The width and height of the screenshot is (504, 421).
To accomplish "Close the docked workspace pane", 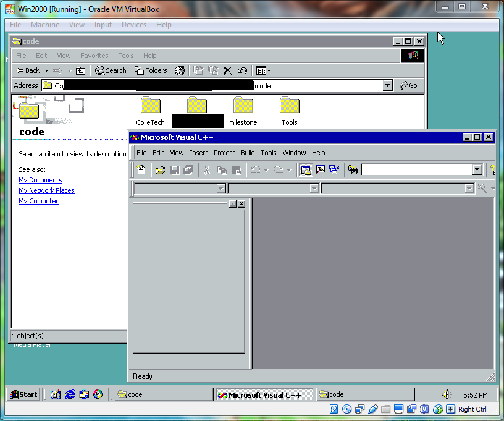I will click(x=241, y=204).
